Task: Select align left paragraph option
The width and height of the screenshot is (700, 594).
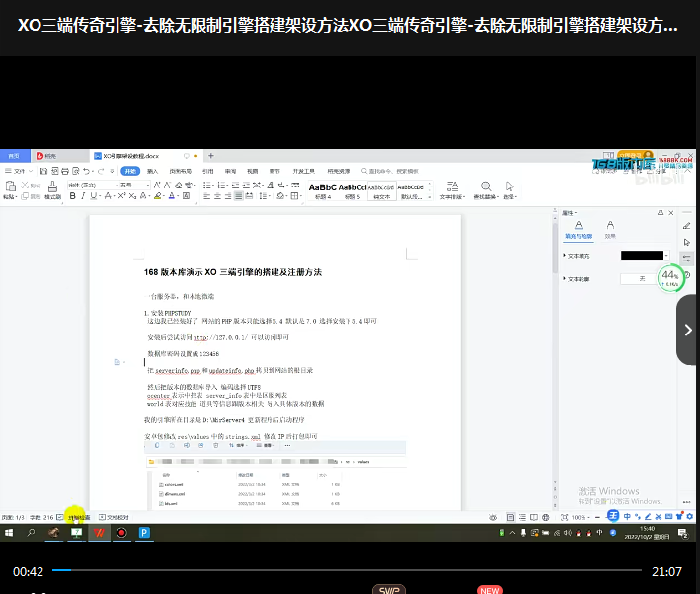Action: (x=206, y=196)
